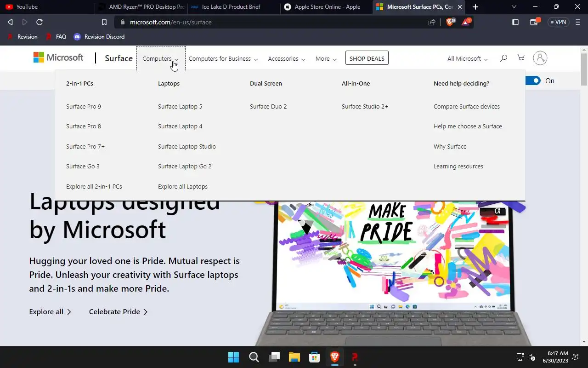Open Windows Start button
Image resolution: width=588 pixels, height=368 pixels.
pos(233,357)
